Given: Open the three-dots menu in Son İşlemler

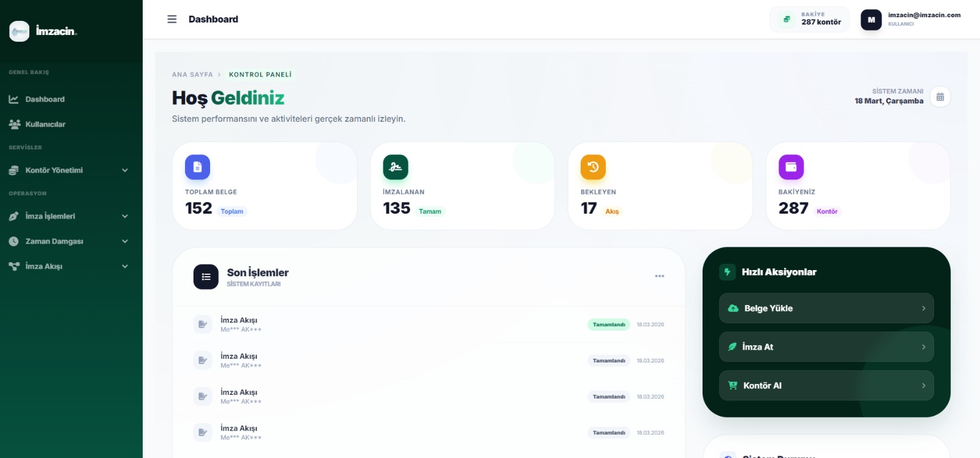Looking at the screenshot, I should pyautogui.click(x=660, y=276).
